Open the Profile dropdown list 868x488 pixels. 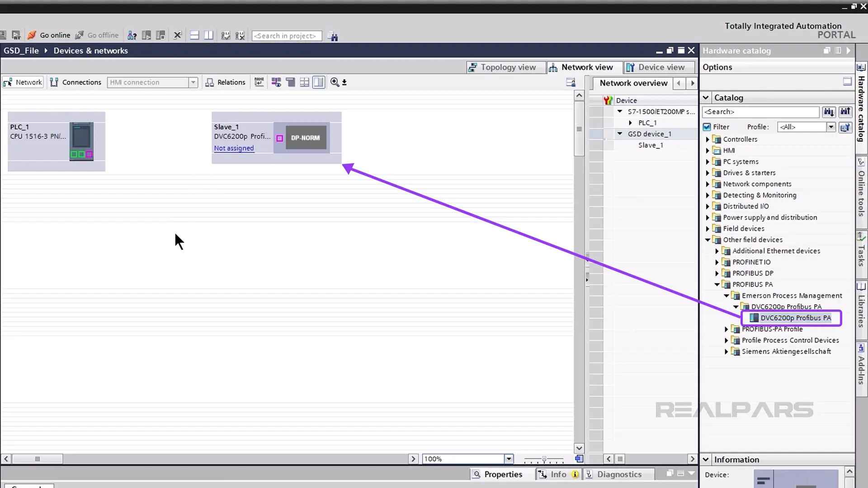(831, 127)
